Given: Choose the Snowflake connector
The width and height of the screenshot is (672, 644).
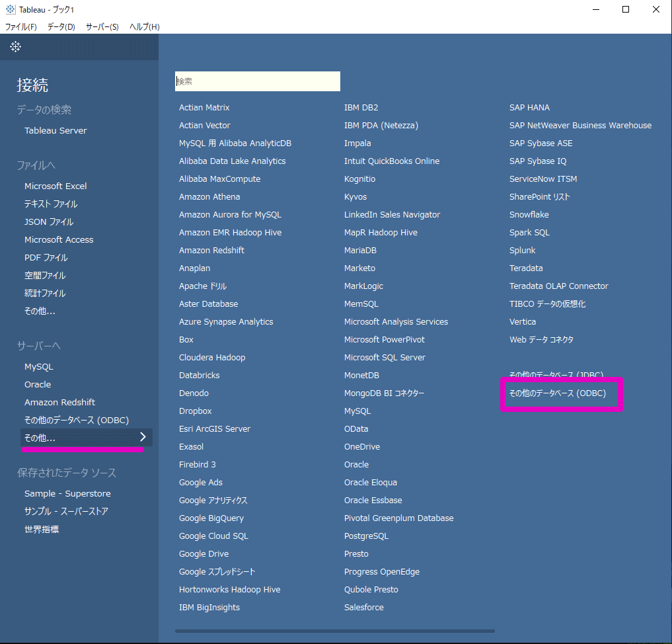Looking at the screenshot, I should [529, 215].
